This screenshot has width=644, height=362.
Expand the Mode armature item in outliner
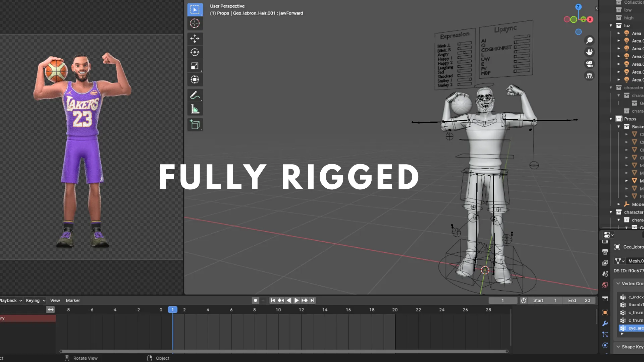[x=619, y=204]
